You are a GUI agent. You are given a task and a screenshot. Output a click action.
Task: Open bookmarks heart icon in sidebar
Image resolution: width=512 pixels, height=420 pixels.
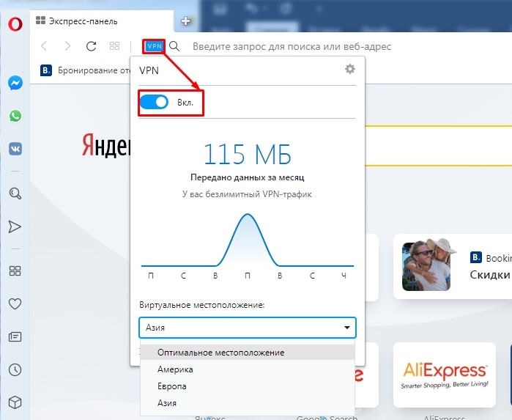pos(15,304)
